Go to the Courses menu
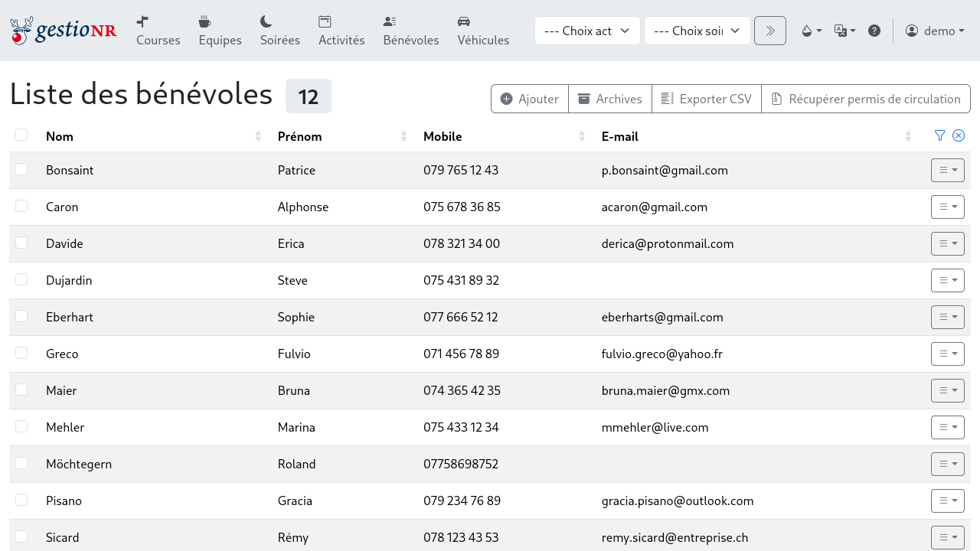Image resolution: width=980 pixels, height=551 pixels. tap(158, 31)
